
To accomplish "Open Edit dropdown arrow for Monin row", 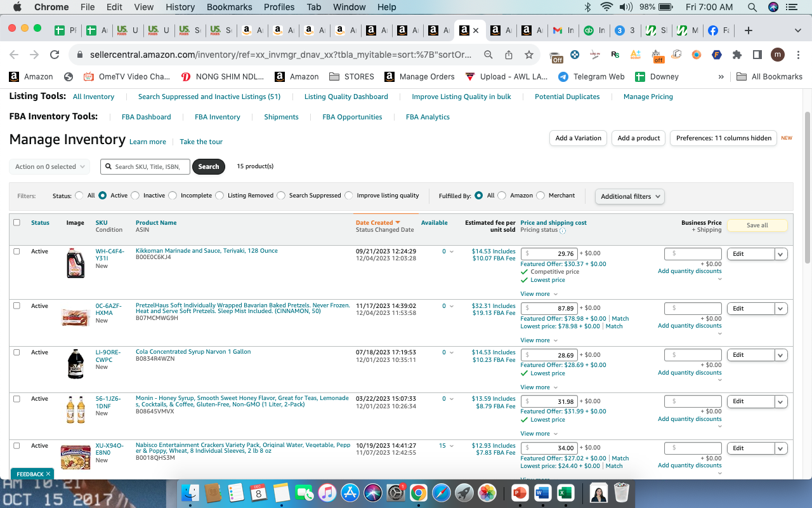I will [781, 401].
